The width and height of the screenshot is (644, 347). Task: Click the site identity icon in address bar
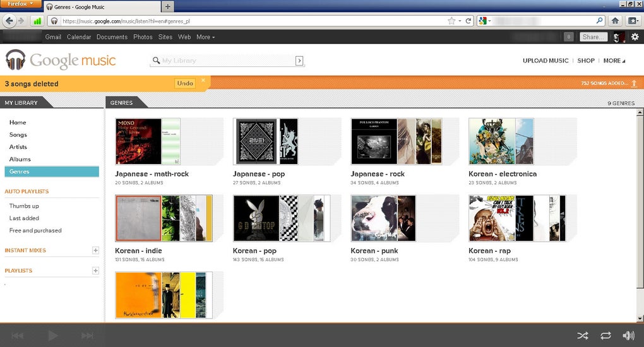click(54, 21)
